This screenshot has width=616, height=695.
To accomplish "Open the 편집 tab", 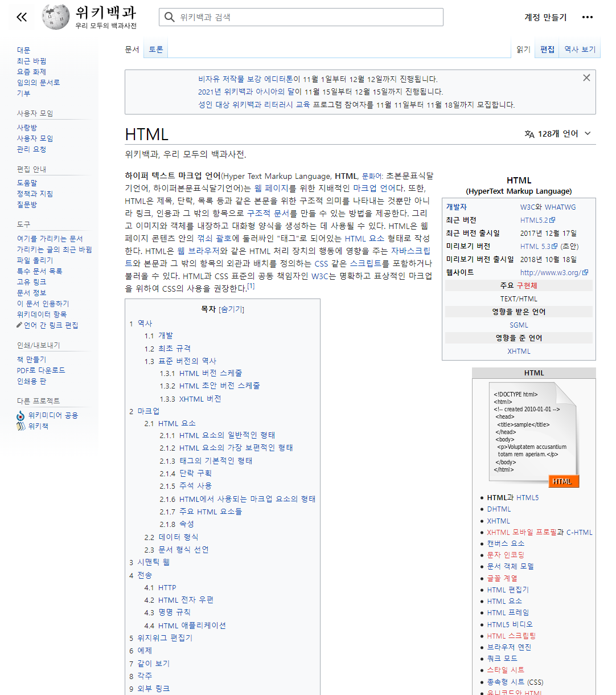I will click(548, 50).
